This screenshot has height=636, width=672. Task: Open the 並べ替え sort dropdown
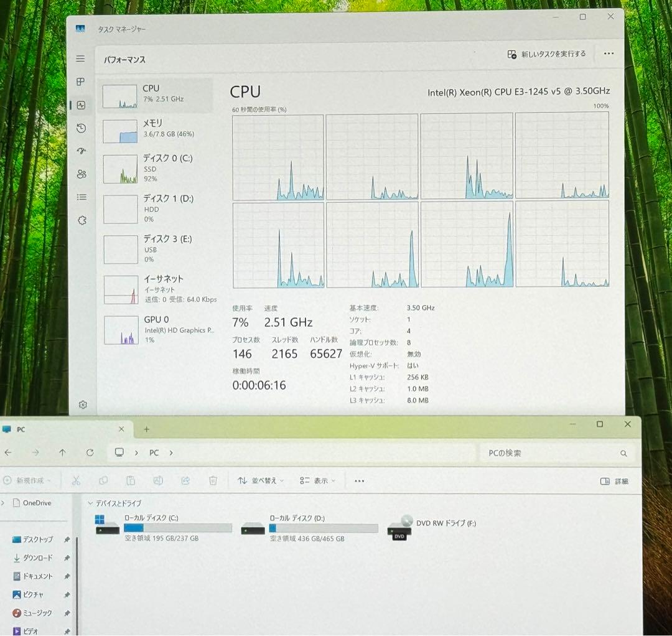click(261, 480)
